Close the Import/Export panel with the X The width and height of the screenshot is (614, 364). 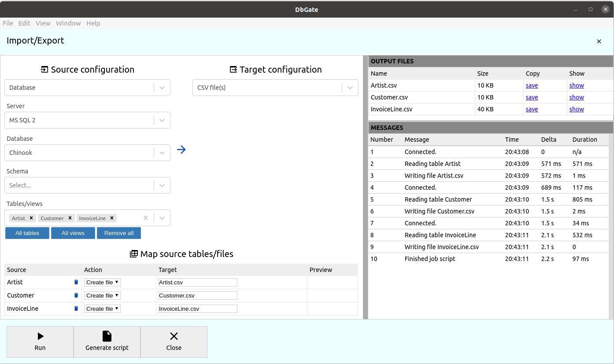(599, 41)
